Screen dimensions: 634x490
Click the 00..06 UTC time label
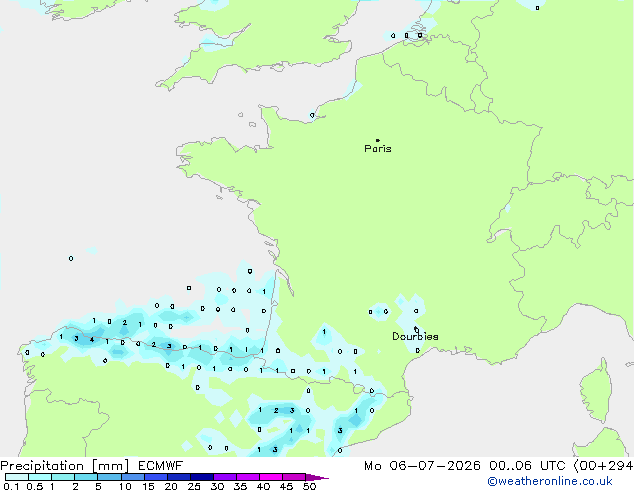[527, 466]
